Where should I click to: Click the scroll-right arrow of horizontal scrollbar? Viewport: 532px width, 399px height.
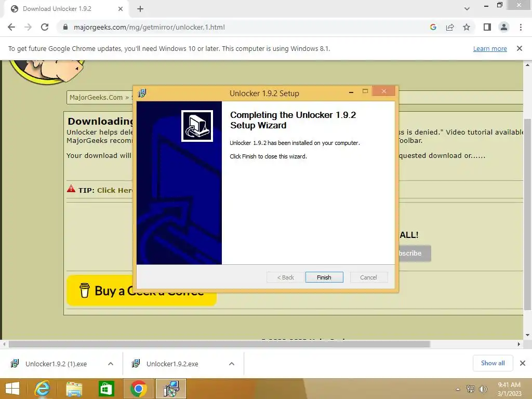point(519,344)
